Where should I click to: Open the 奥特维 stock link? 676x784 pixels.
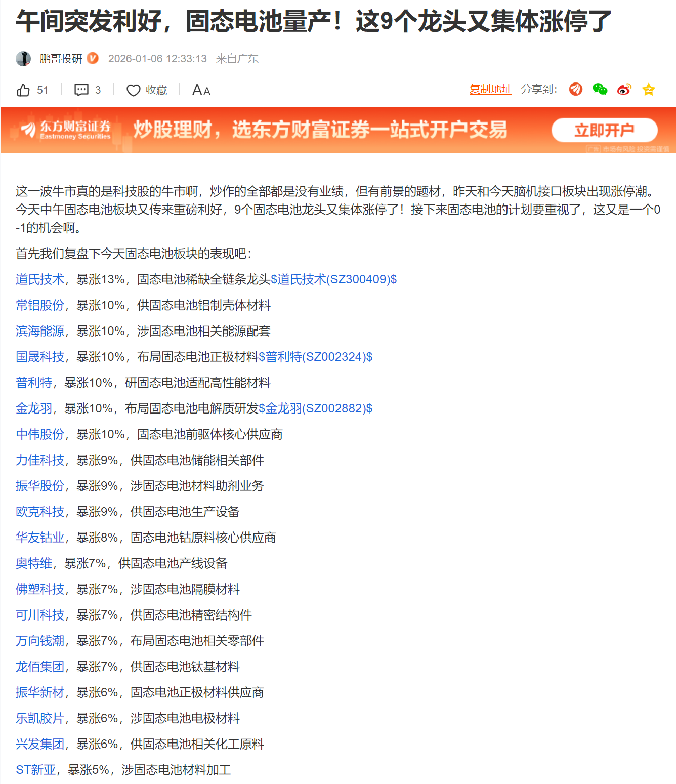tap(34, 563)
